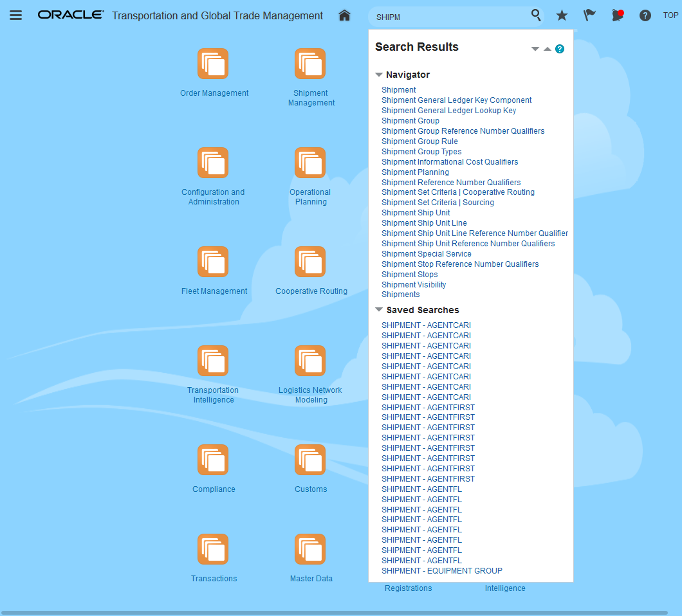Click the Master Data label
This screenshot has width=682, height=616.
[311, 579]
